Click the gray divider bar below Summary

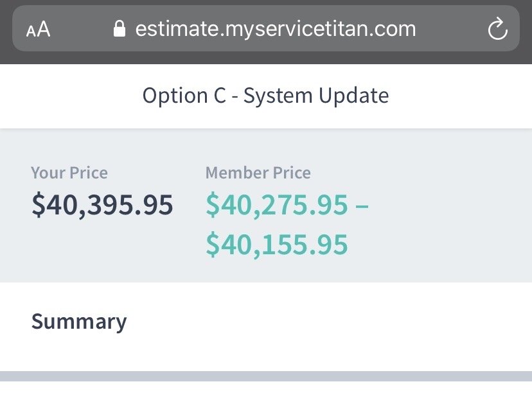pyautogui.click(x=266, y=376)
